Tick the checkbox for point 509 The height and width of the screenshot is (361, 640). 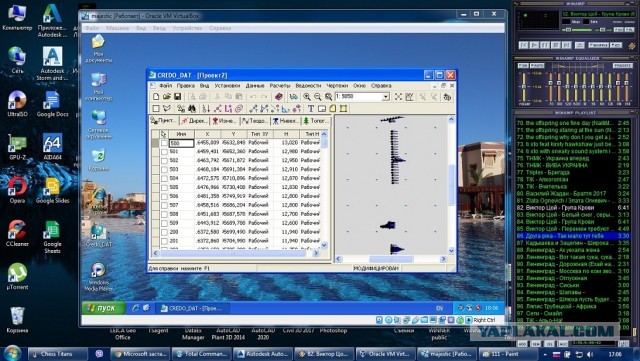point(164,223)
